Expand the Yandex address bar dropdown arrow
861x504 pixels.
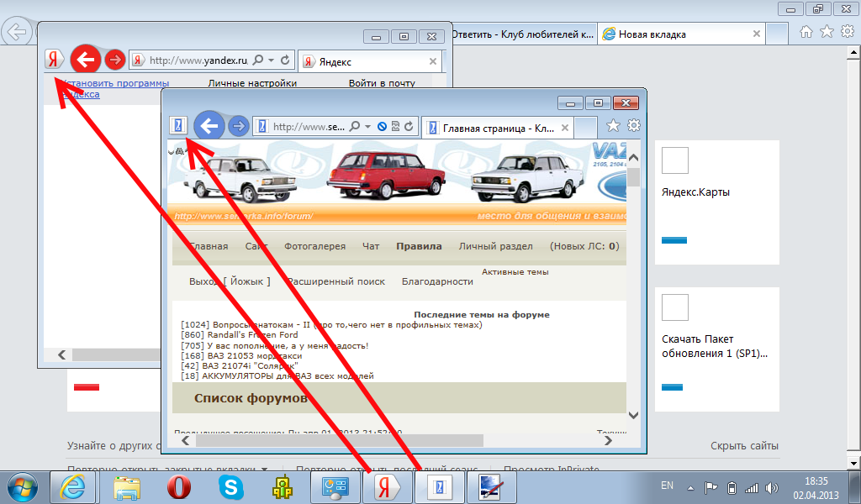click(x=270, y=60)
